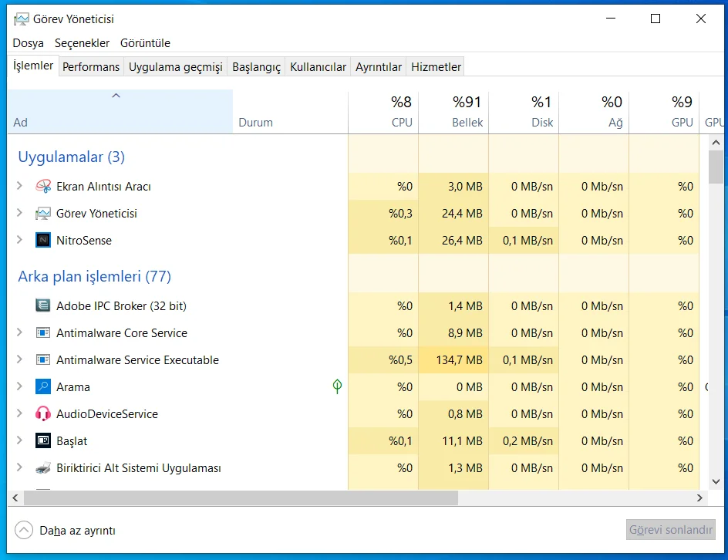
Task: Sort by the Durum column header
Action: click(290, 111)
